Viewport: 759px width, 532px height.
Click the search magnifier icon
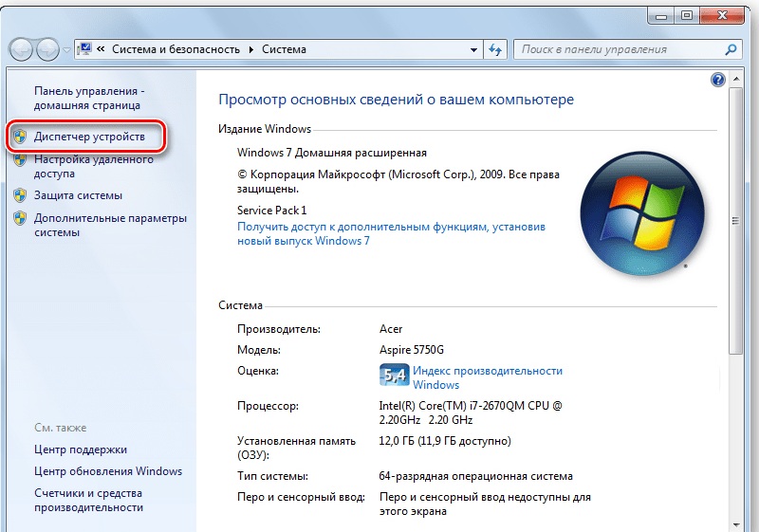pyautogui.click(x=731, y=49)
